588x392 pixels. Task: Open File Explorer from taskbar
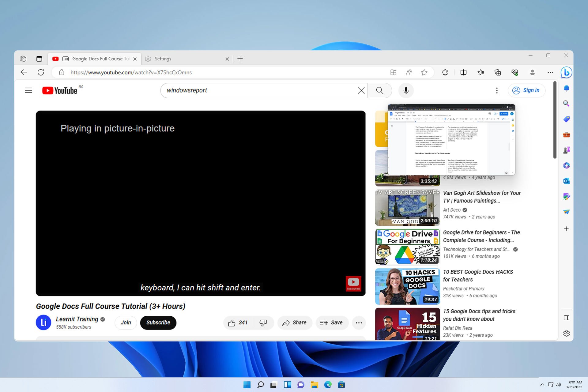click(x=314, y=385)
